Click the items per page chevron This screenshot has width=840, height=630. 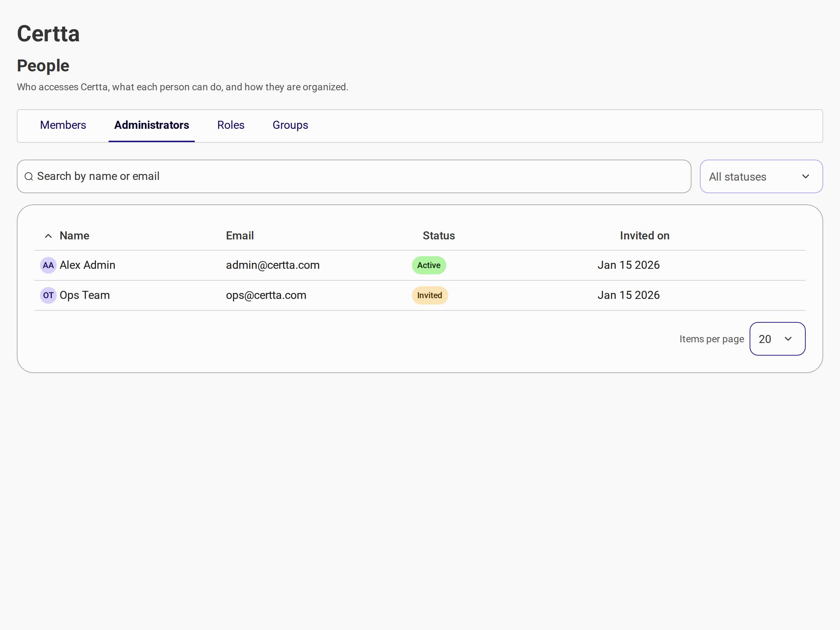point(788,339)
